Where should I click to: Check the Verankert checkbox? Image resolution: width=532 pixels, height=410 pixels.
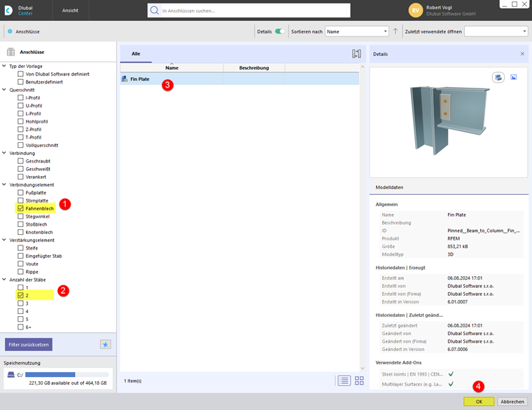coord(20,177)
